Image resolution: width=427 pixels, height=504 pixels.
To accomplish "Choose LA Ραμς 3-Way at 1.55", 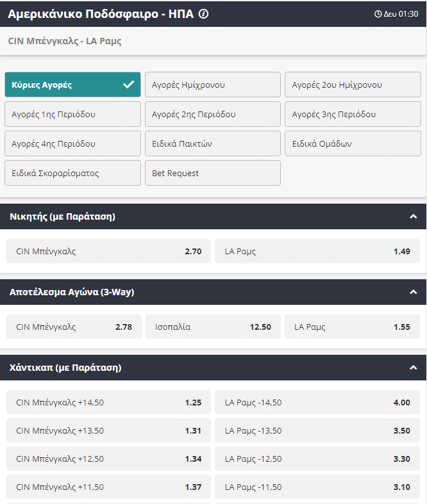I will click(352, 327).
